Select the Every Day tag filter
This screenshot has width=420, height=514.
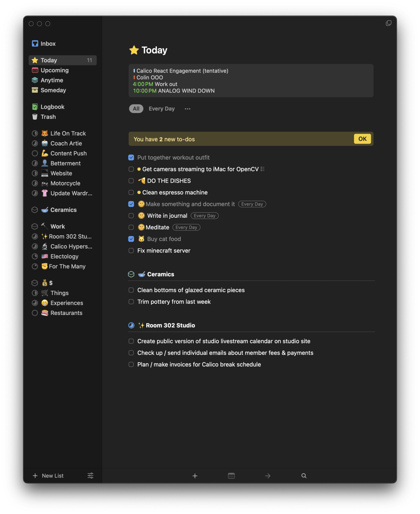pos(161,108)
